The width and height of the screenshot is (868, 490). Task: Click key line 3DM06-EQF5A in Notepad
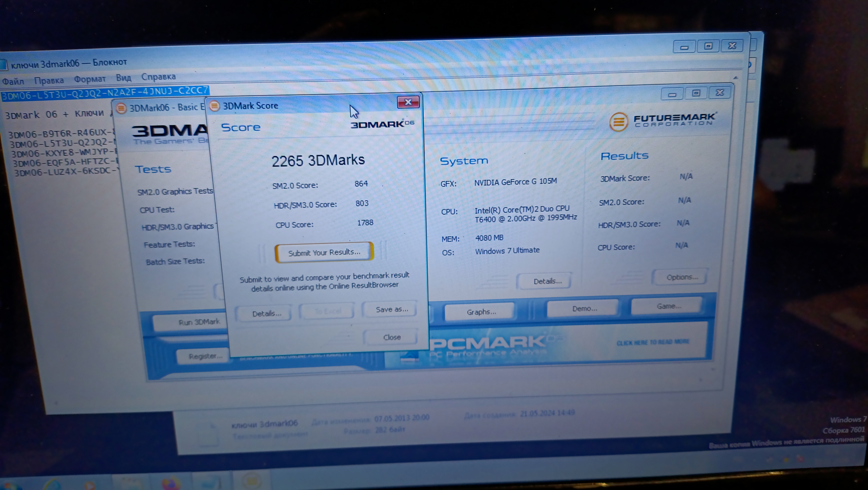coord(66,163)
